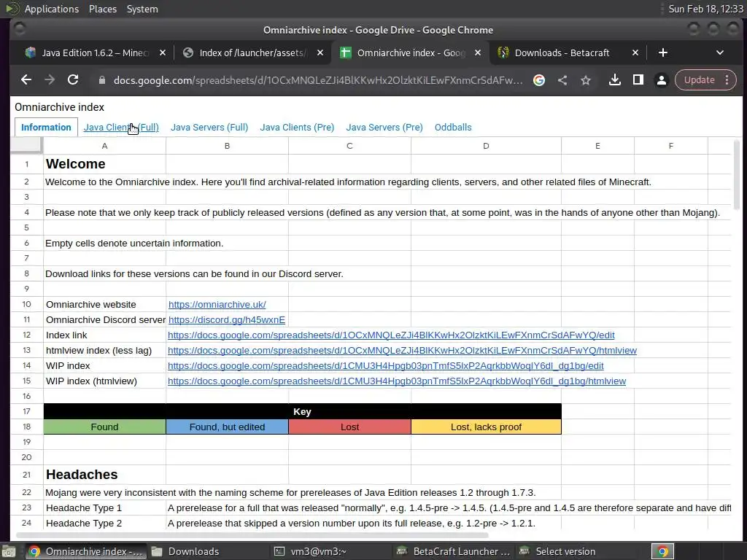Open the Oddballs sheet
Screen dimensions: 747x560
pyautogui.click(x=452, y=127)
